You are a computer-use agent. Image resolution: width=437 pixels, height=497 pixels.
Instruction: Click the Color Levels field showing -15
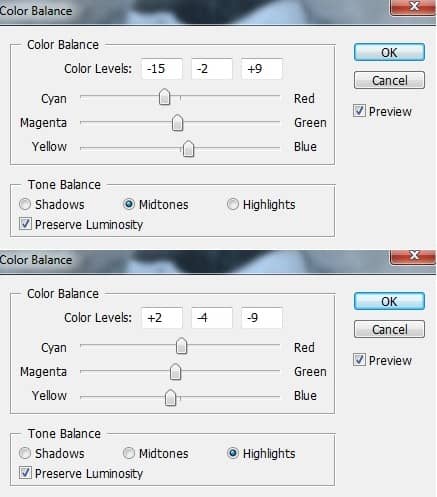pos(162,69)
